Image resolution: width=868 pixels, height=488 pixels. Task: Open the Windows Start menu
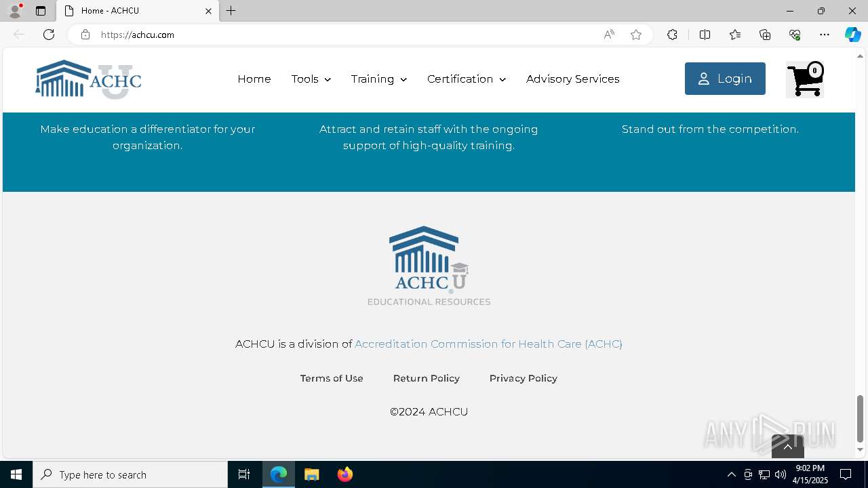(16, 474)
